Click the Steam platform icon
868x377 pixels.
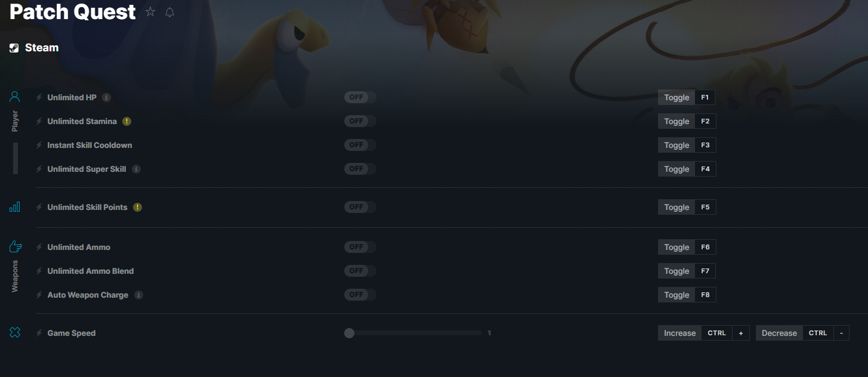click(x=14, y=48)
